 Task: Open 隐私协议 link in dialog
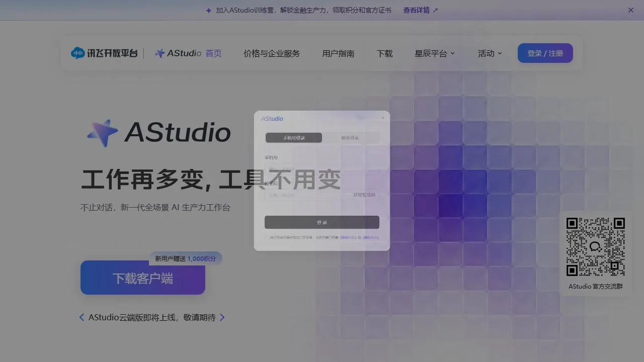coord(370,237)
